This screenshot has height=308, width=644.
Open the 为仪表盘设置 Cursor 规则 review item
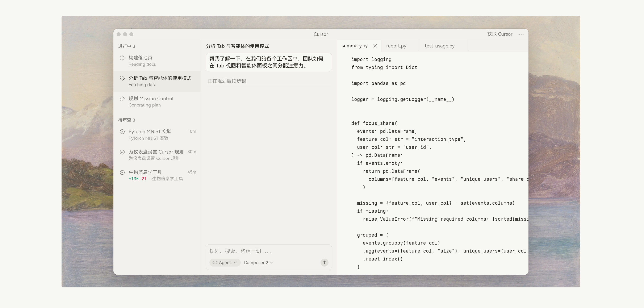coord(157,155)
